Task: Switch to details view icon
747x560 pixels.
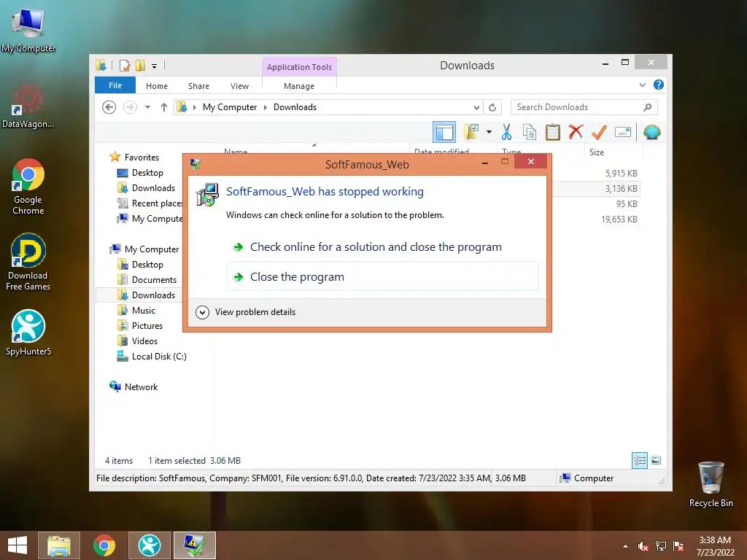Action: tap(639, 460)
